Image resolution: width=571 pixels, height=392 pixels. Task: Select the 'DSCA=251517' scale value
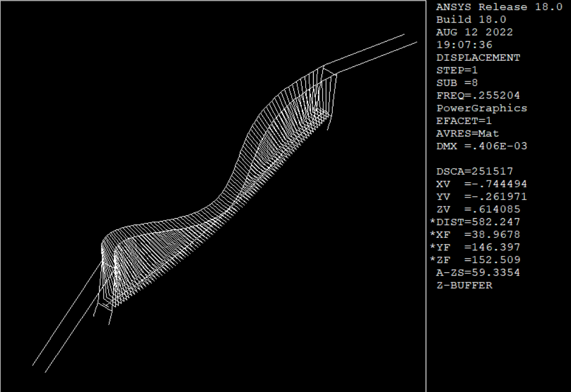[475, 172]
